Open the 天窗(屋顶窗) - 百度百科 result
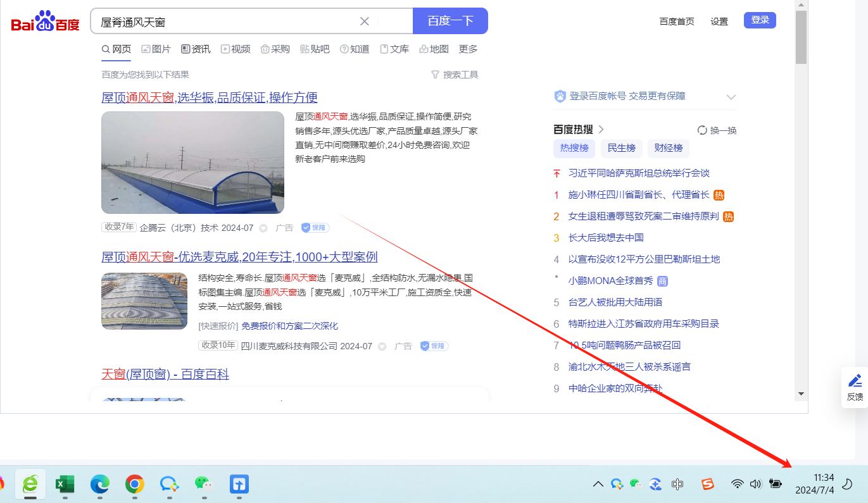Screen dimensions: 868x503 coord(165,374)
